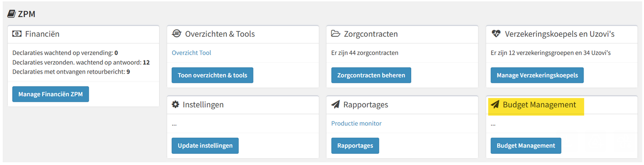This screenshot has height=165, width=644.
Task: Click 'Declaraties verzonden. wachtend op antwoord: 12' line
Action: 81,62
